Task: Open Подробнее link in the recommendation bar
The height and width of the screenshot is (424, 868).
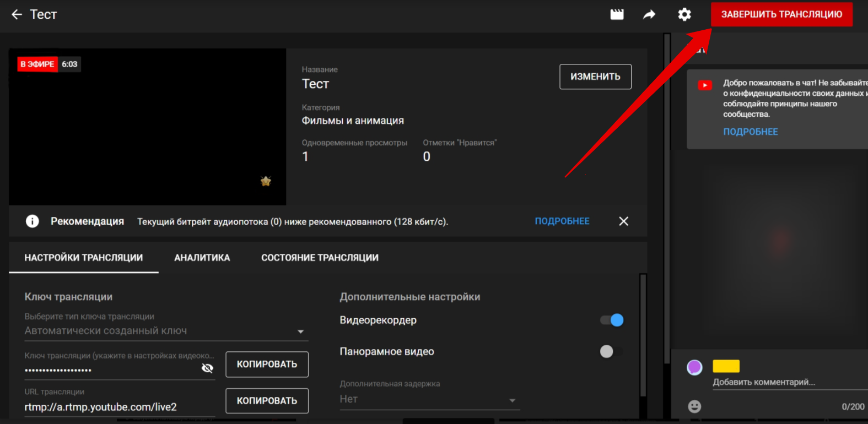Action: pos(562,221)
